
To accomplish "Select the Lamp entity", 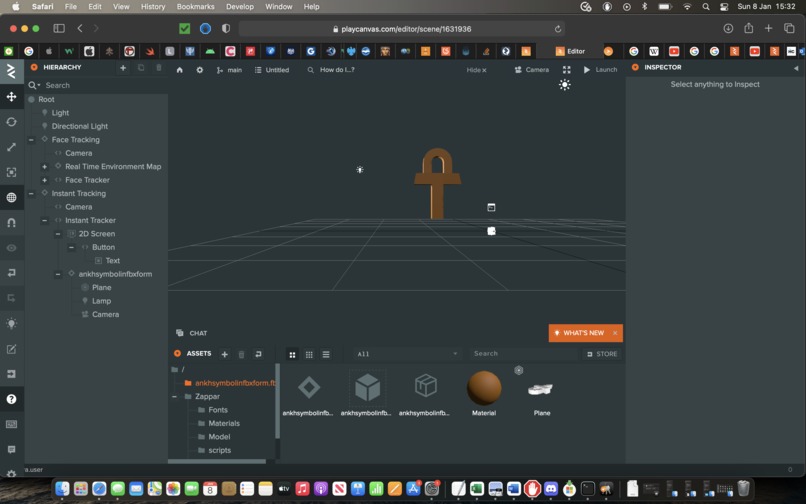I will pyautogui.click(x=101, y=301).
